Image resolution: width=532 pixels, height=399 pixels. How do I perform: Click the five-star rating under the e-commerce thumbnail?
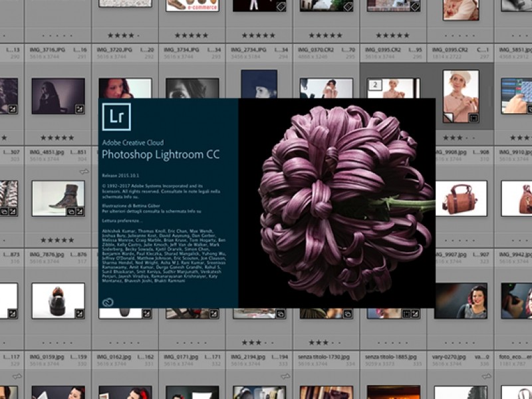(192, 35)
